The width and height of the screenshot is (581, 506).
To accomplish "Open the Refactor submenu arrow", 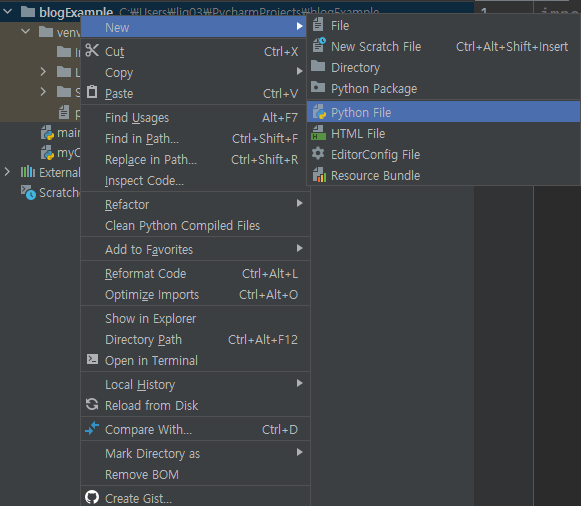I will coord(299,203).
